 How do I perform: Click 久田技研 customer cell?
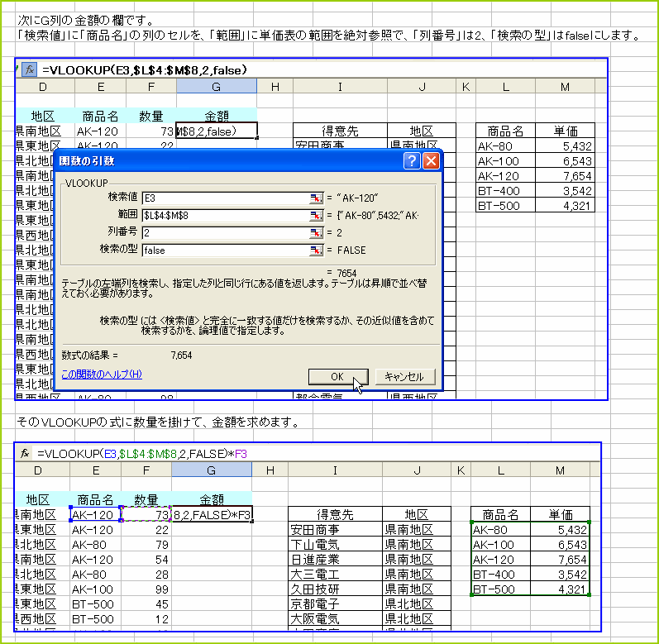[x=335, y=589]
